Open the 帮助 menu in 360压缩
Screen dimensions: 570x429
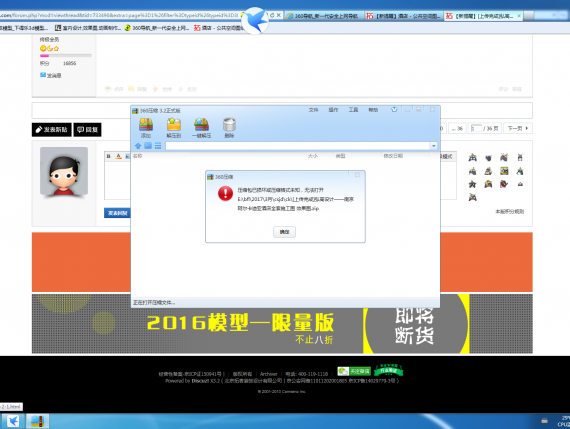(x=373, y=110)
